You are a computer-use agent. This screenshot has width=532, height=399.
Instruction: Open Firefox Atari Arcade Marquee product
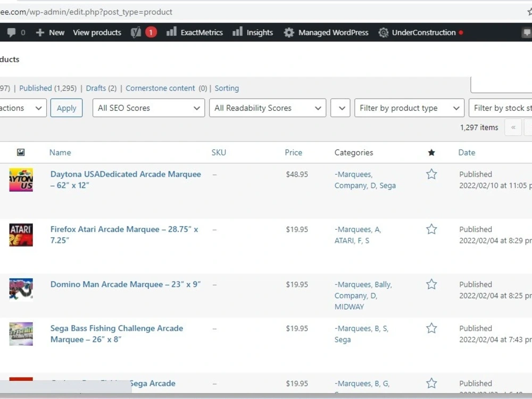124,235
